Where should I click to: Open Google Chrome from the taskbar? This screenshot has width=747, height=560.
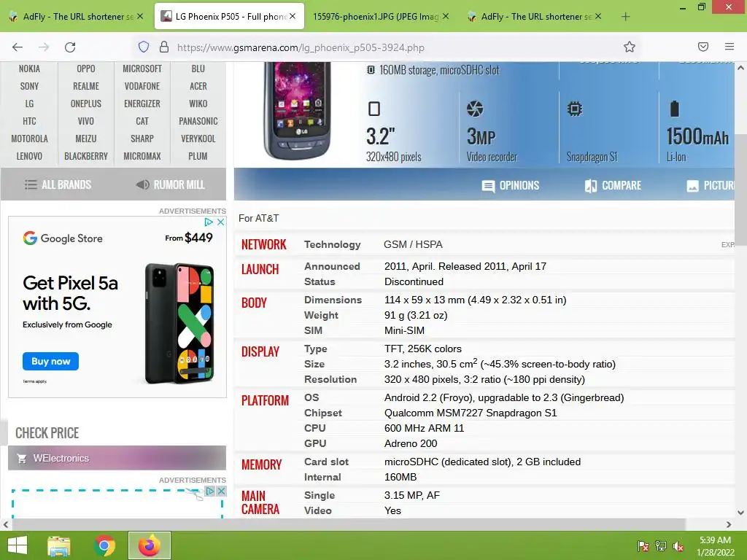[x=104, y=545]
